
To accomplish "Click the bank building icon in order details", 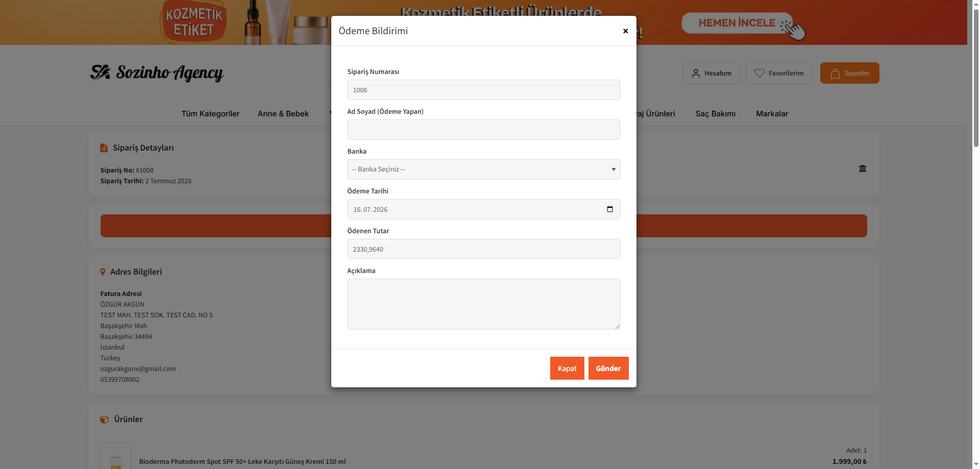I will (x=863, y=168).
